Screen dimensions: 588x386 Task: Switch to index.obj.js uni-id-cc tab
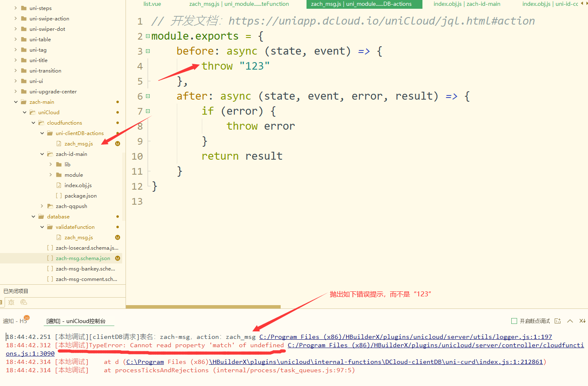(x=550, y=4)
